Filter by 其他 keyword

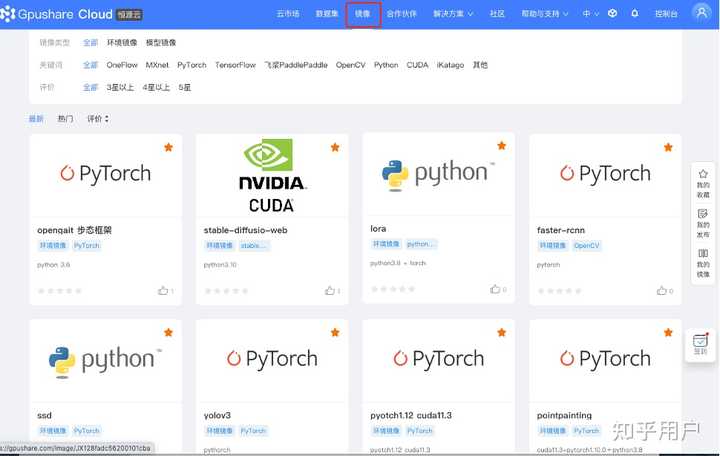click(x=480, y=65)
